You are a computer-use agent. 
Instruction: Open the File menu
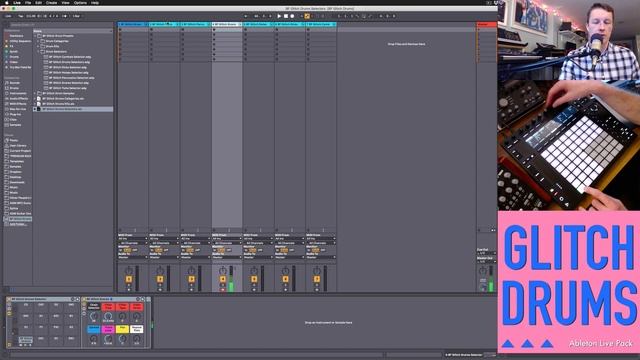pos(28,2)
